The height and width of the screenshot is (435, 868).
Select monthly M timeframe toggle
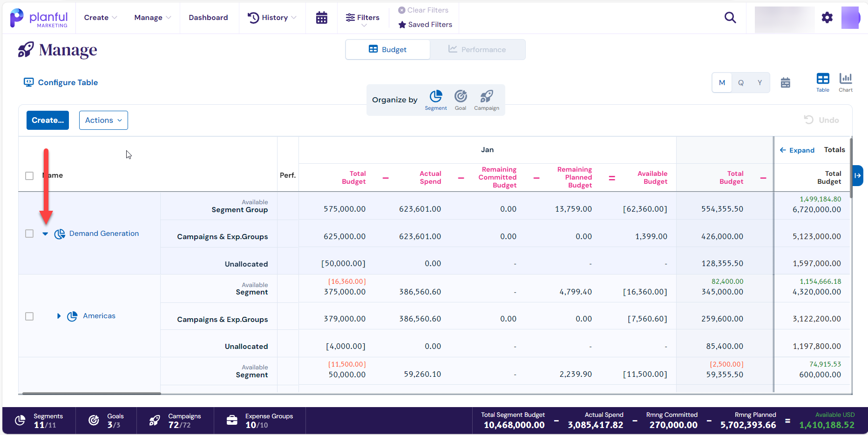point(722,83)
